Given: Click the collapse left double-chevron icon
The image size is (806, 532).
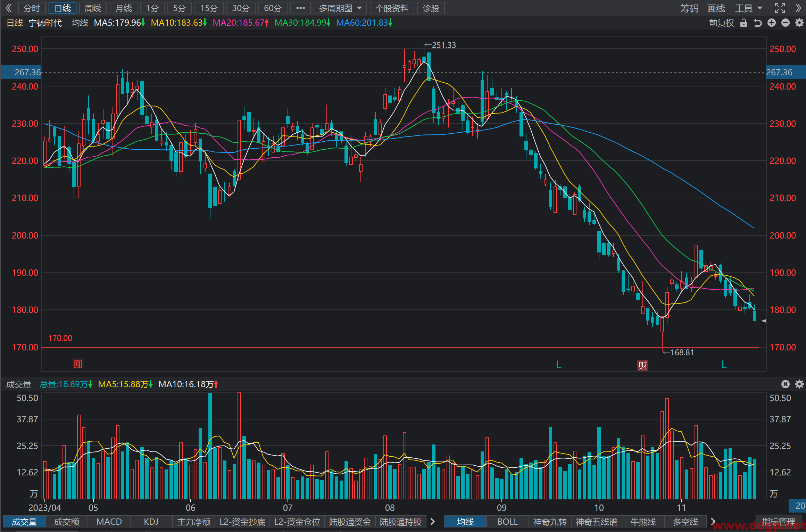Looking at the screenshot, I should [x=9, y=8].
